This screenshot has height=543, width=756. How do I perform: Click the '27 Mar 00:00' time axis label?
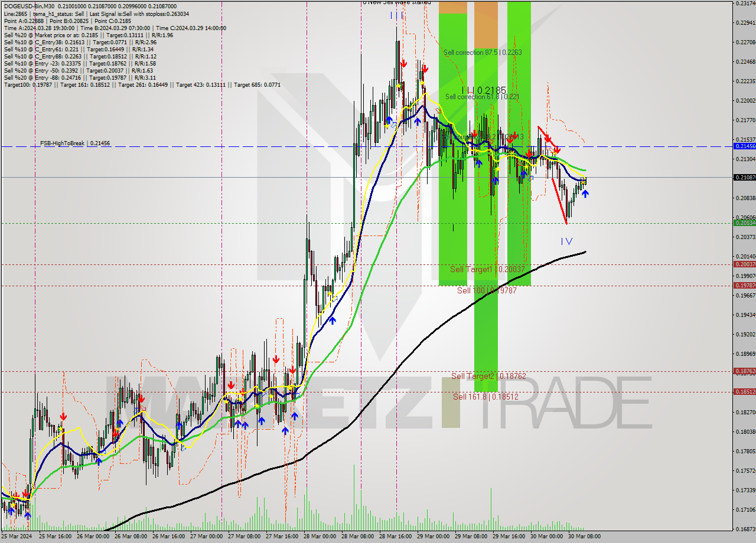(206, 537)
